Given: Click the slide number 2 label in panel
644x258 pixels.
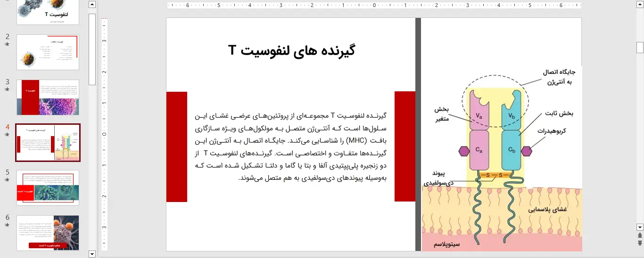Looking at the screenshot, I should (7, 37).
